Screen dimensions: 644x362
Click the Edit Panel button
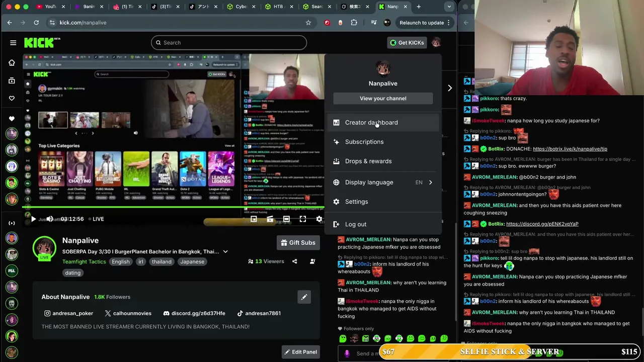300,352
